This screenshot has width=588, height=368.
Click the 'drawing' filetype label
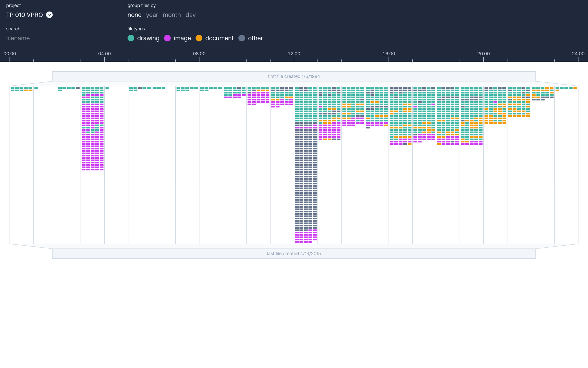(148, 38)
